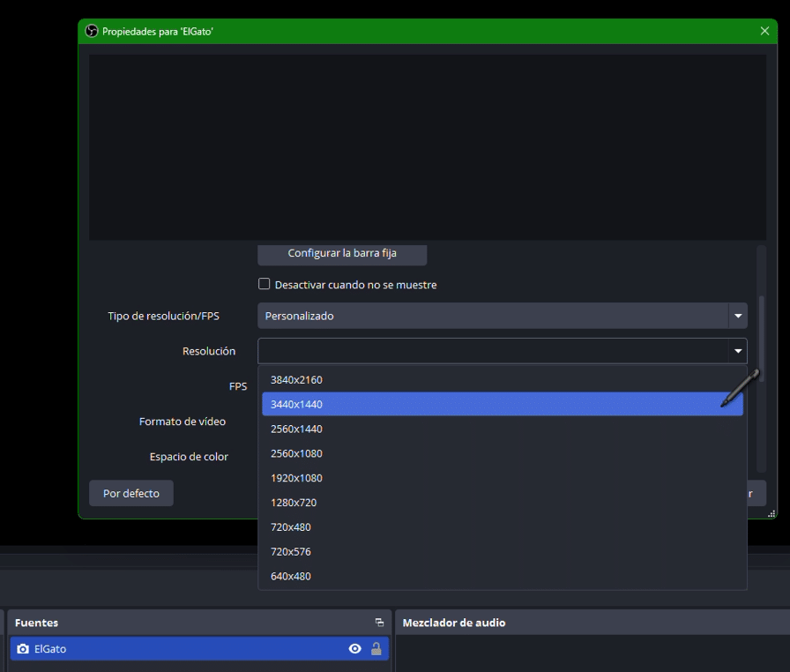This screenshot has height=672, width=790.
Task: Float the Fuentes dock with its pop-out icon
Action: [379, 623]
